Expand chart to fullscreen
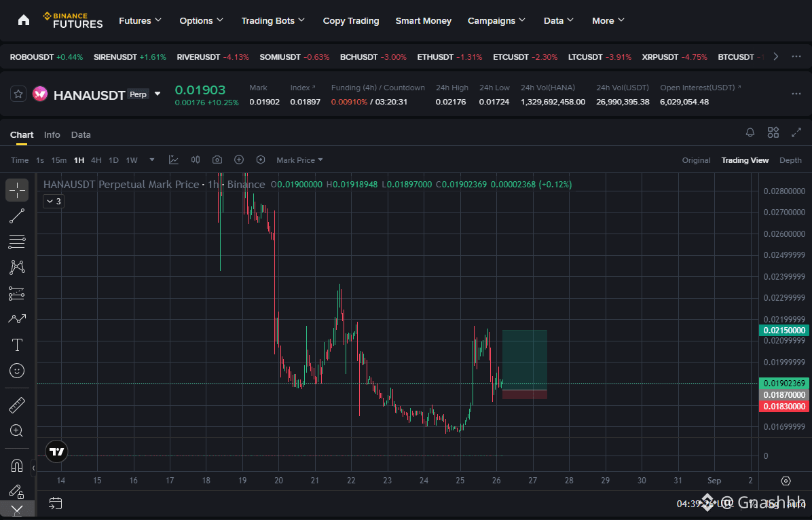Image resolution: width=812 pixels, height=520 pixels. tap(796, 132)
